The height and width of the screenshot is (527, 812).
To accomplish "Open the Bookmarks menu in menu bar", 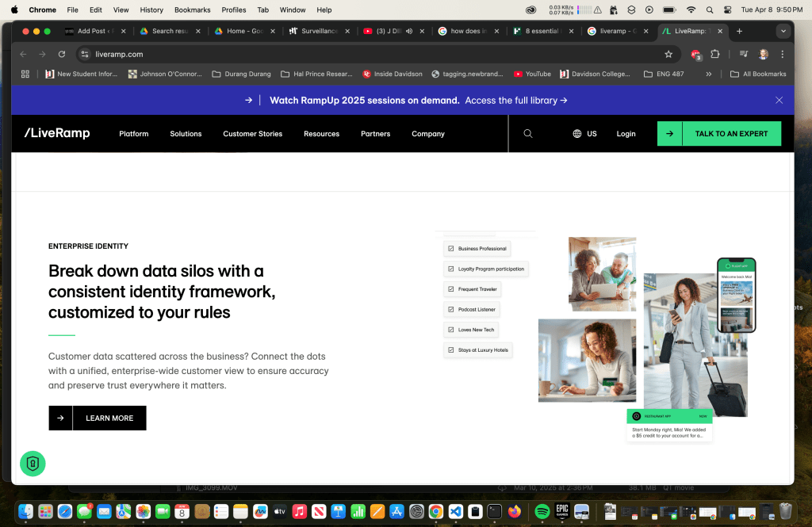I will click(193, 10).
